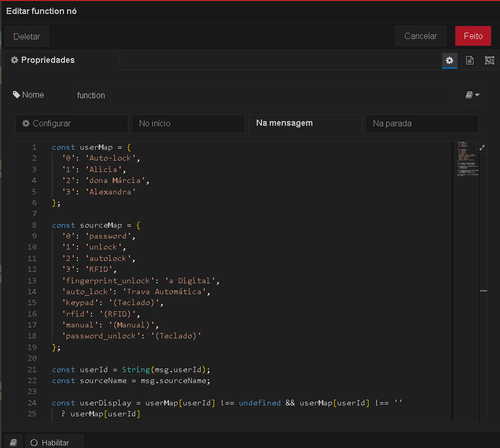
Task: Click the Deletar button
Action: pos(27,37)
